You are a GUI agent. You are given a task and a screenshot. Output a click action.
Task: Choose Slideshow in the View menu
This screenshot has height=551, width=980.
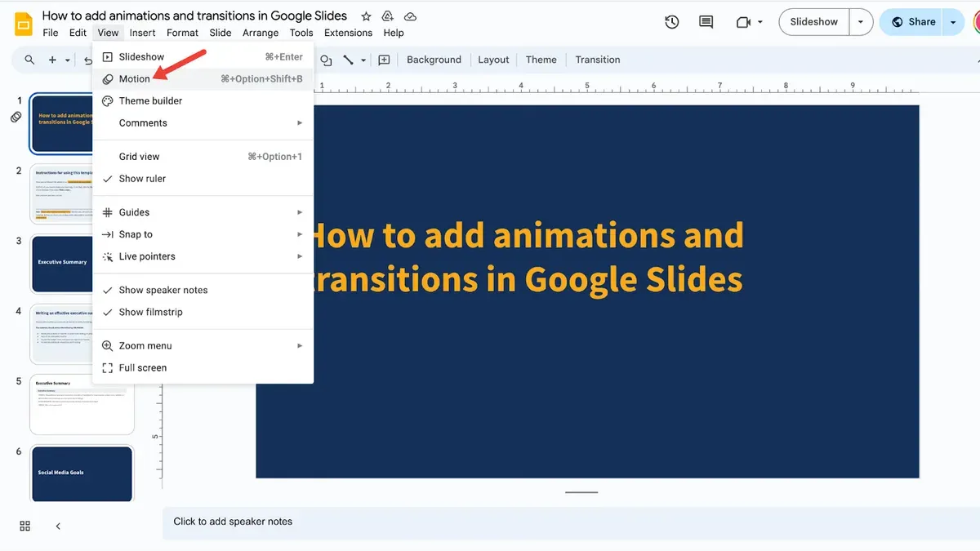203,56
